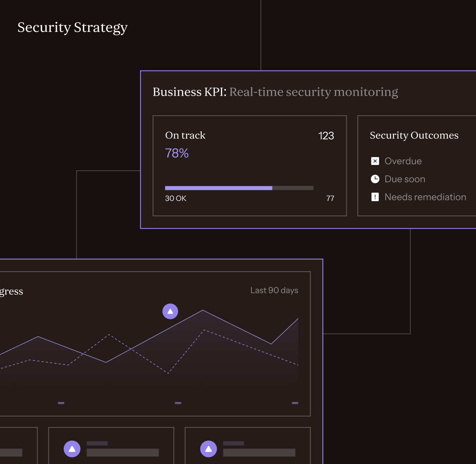
Task: Click the 30 OK label
Action: coord(176,198)
